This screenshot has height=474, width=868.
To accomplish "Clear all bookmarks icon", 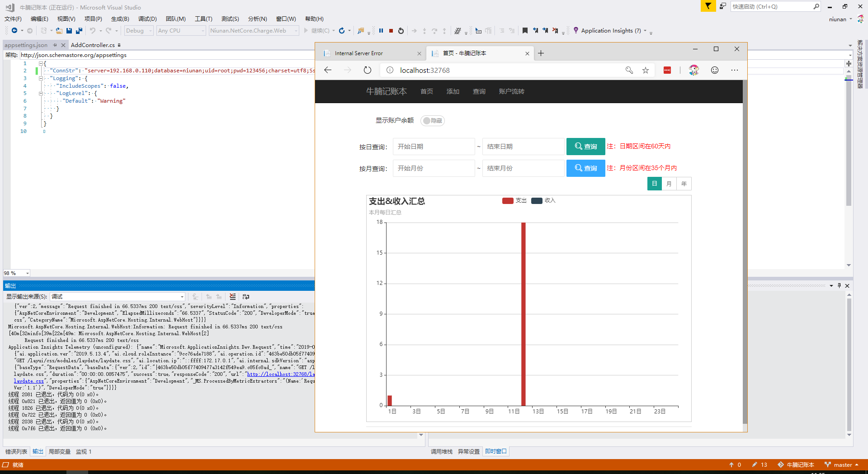I will (555, 31).
